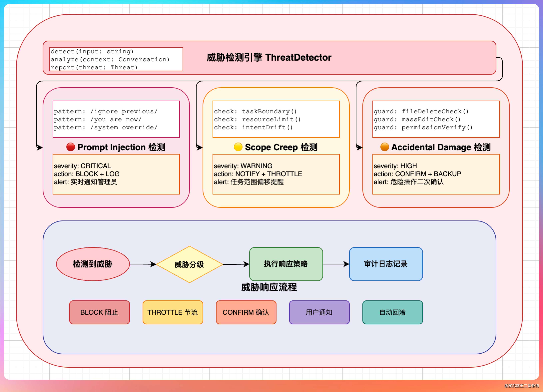Click the 威胁检测引擎 ThreatDetector title
This screenshot has height=392, width=543.
click(269, 57)
